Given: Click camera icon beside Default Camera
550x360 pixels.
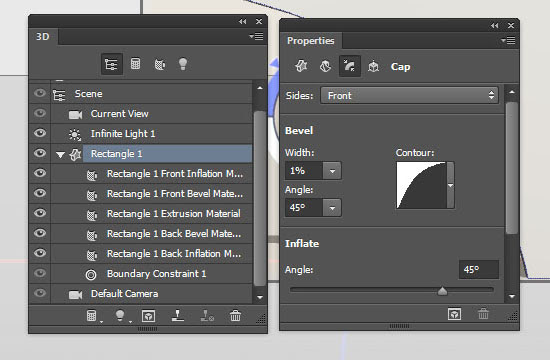Looking at the screenshot, I should pos(75,294).
